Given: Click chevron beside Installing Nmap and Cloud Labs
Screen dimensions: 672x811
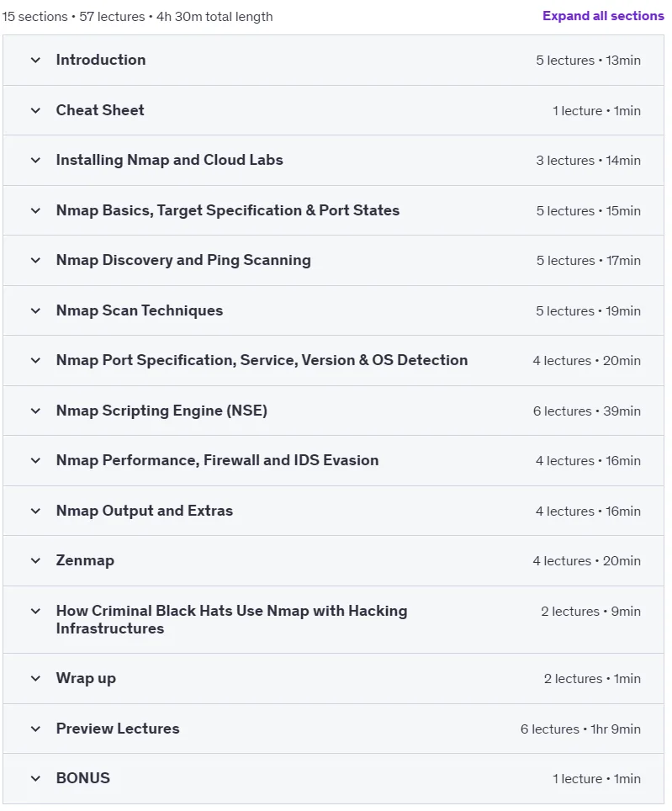Looking at the screenshot, I should click(x=35, y=161).
